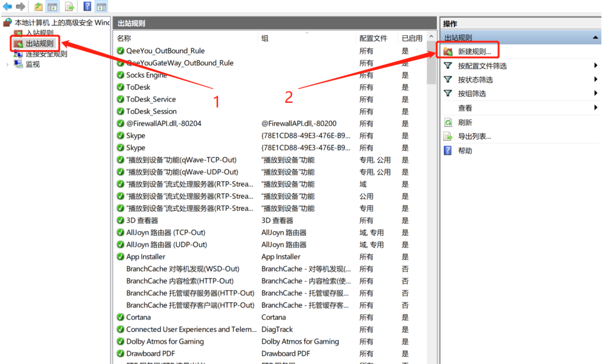Click the back arrow toolbar icon
Screen dimensions: 602x364
point(7,6)
